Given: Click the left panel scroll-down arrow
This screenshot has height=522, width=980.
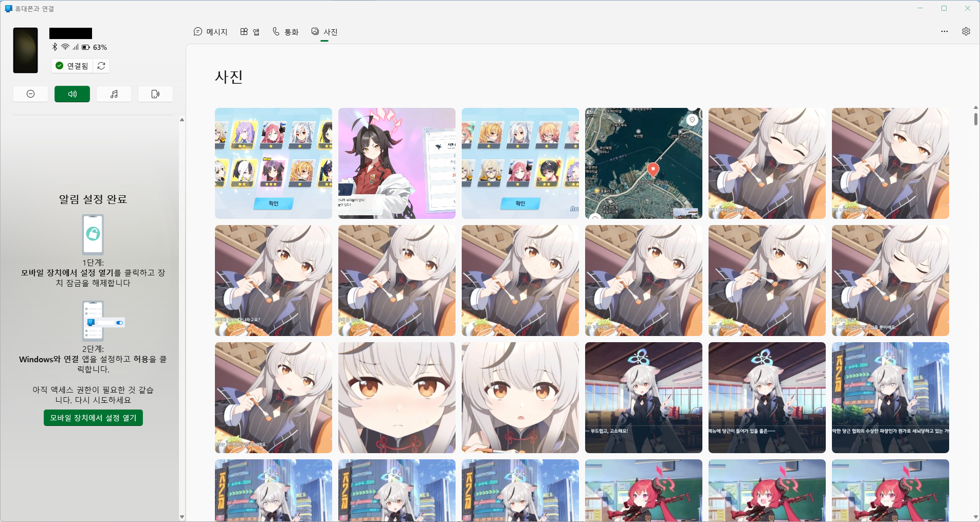Looking at the screenshot, I should pos(182,517).
